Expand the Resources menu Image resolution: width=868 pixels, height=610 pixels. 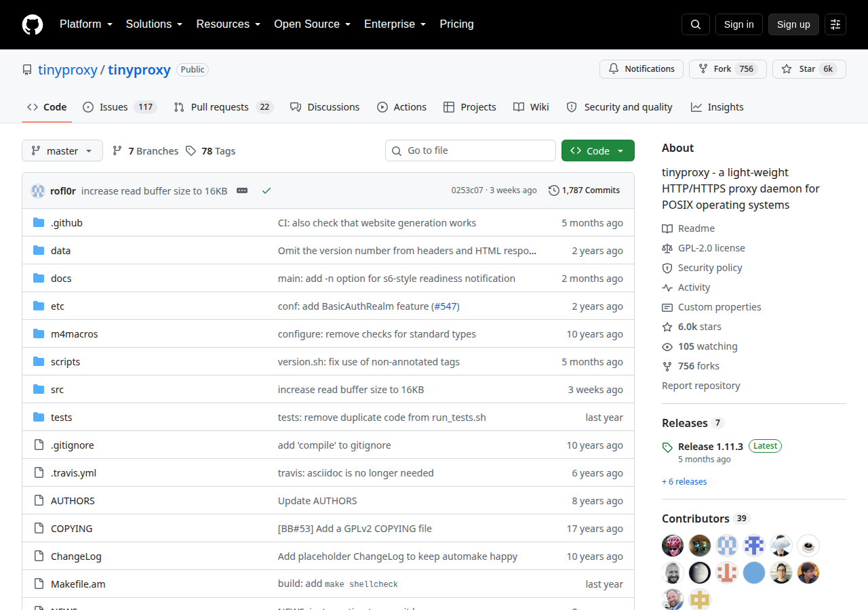[229, 24]
